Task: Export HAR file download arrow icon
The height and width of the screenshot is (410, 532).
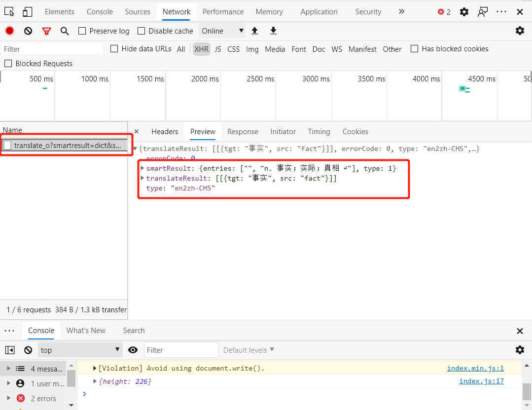Action: point(273,31)
